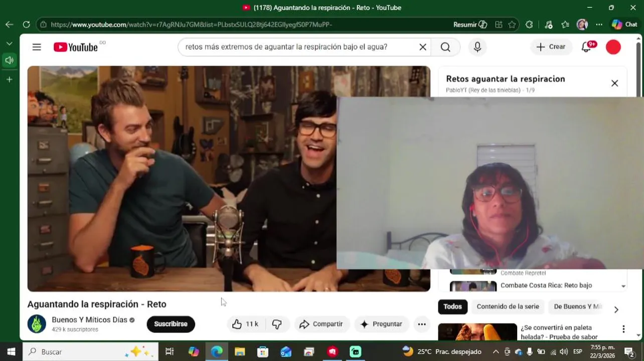
Task: Show hidden system tray icons
Action: pos(496,351)
